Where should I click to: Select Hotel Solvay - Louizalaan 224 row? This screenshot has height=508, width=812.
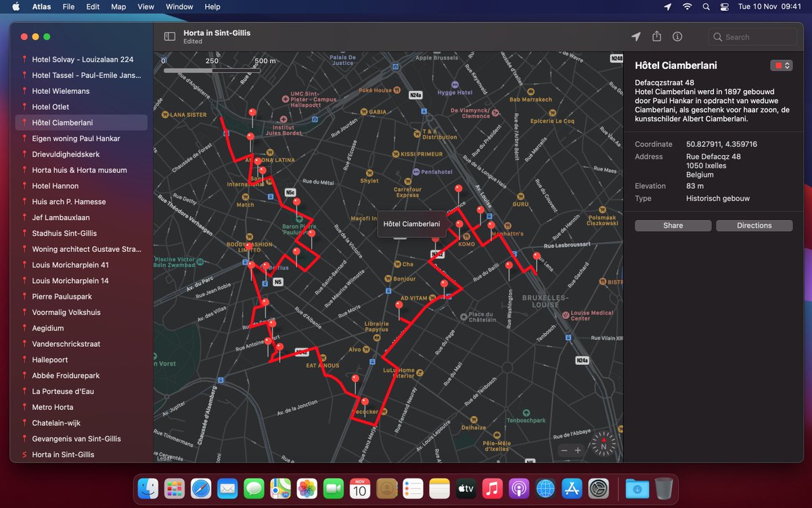81,60
